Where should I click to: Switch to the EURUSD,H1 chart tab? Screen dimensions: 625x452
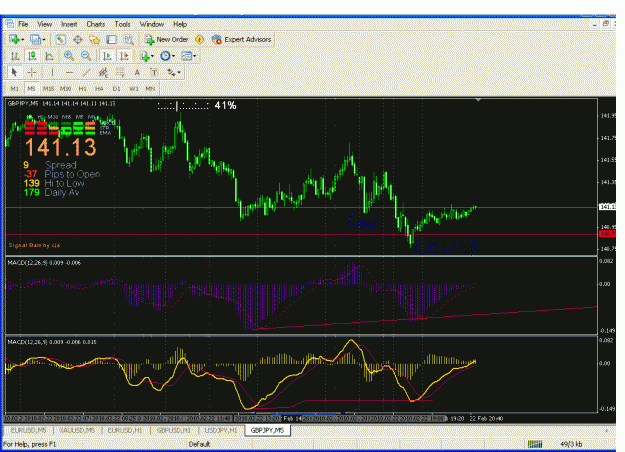tap(125, 430)
